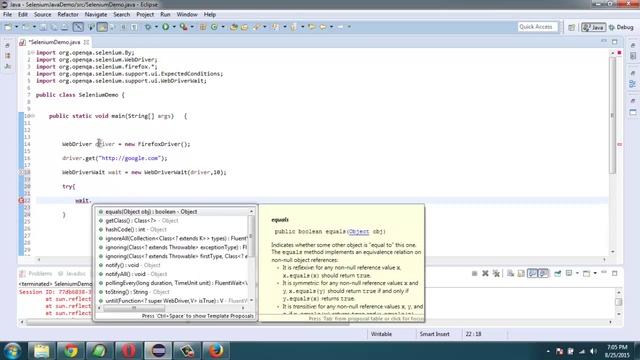Select getClass() autocomplete proposal
This screenshot has height=360, width=640.
click(172, 221)
